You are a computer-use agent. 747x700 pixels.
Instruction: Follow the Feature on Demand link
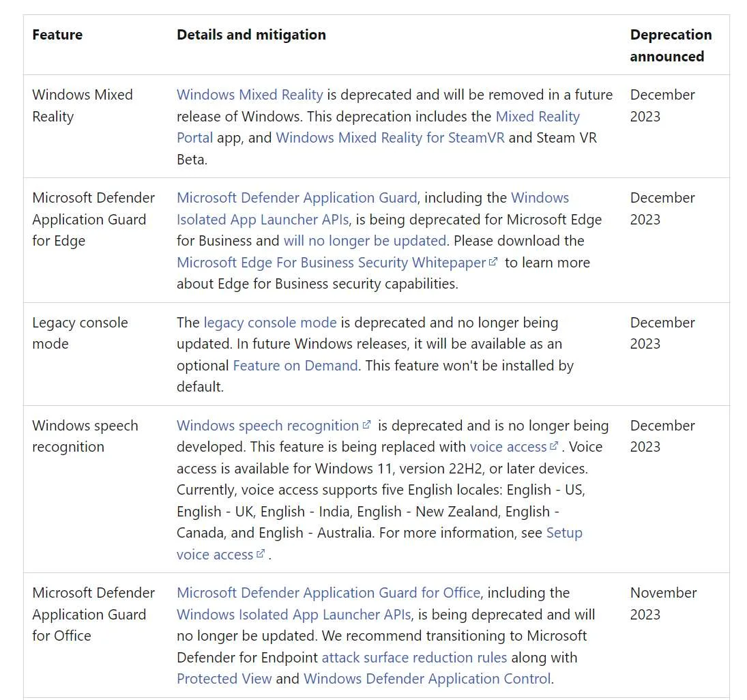[x=295, y=366]
